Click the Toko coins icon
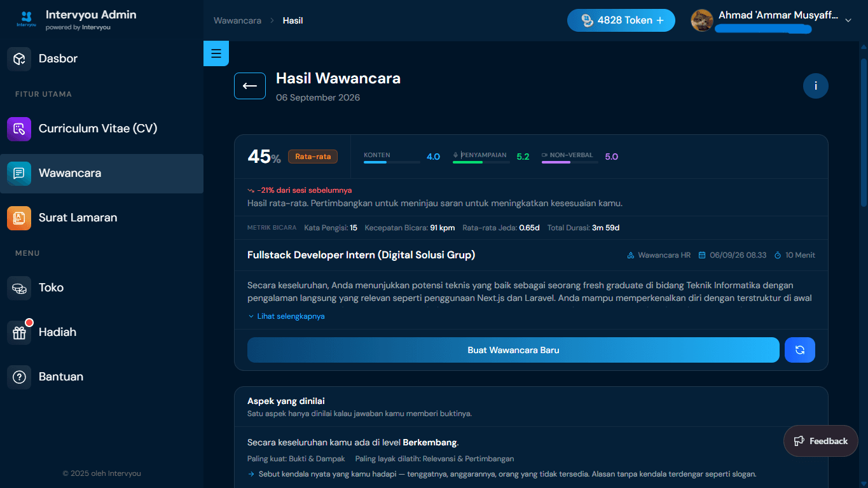Viewport: 868px width, 488px height. tap(19, 288)
